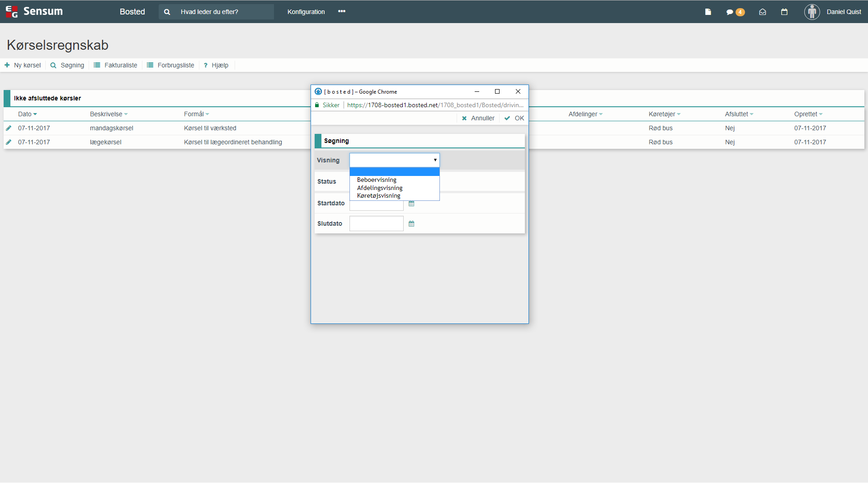Expand the three-dots more menu

tap(342, 11)
